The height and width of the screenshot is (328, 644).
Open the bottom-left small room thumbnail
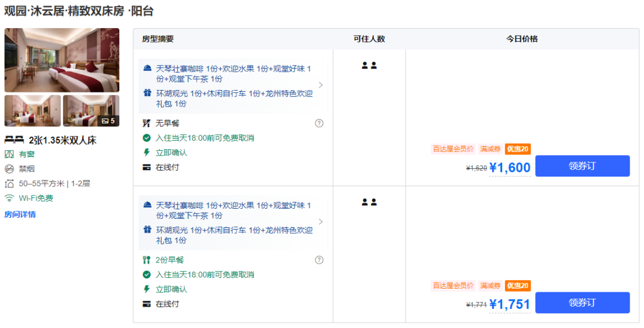(32, 111)
